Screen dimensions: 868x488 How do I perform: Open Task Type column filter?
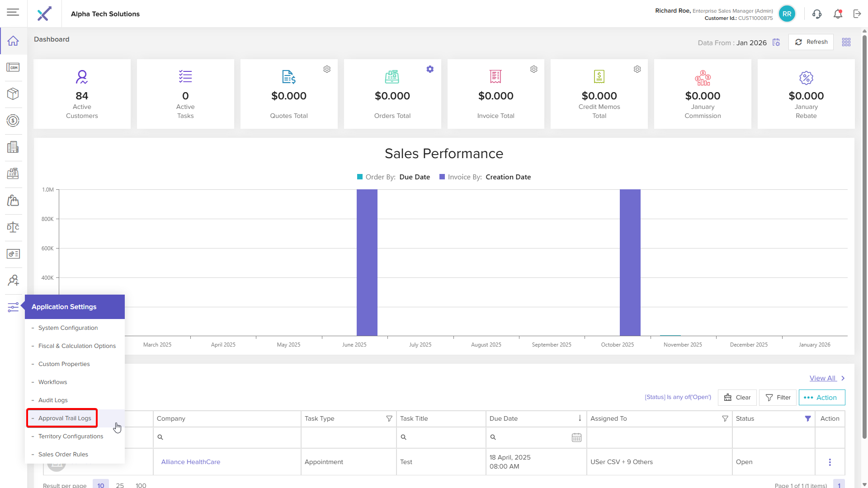(389, 419)
